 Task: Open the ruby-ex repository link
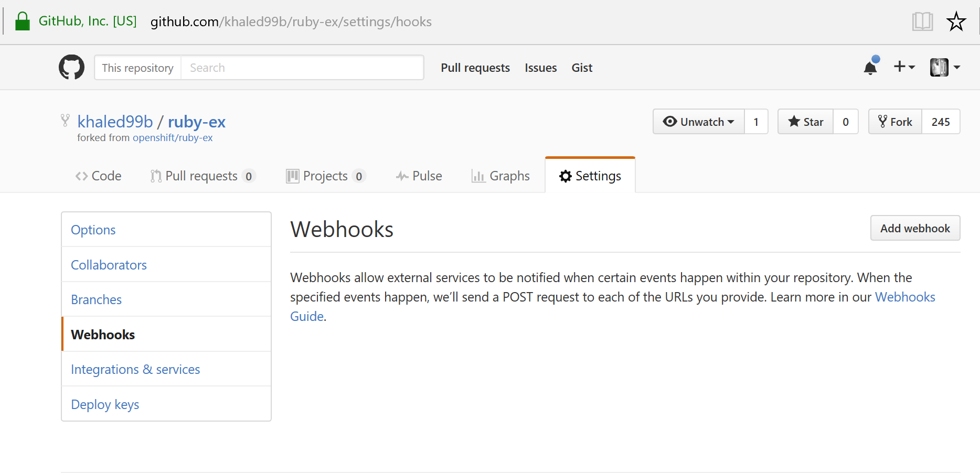click(x=197, y=122)
